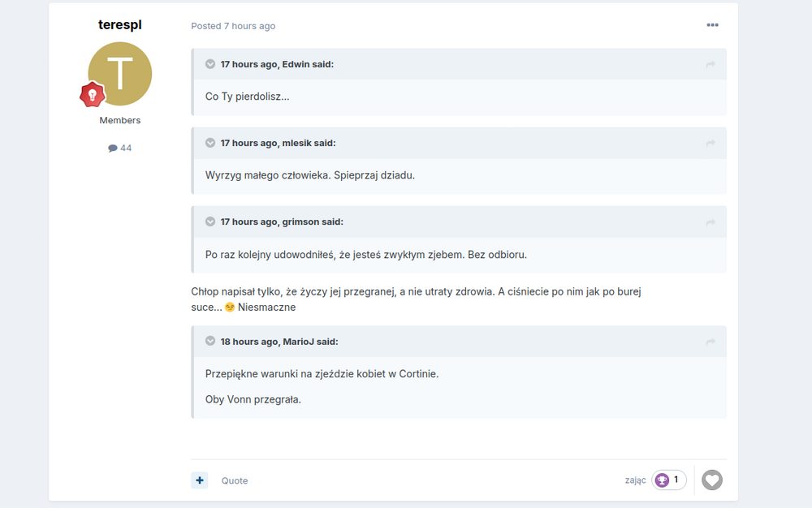Collapse the MarioJ quote block
Viewport: 812px width, 508px height.
210,342
